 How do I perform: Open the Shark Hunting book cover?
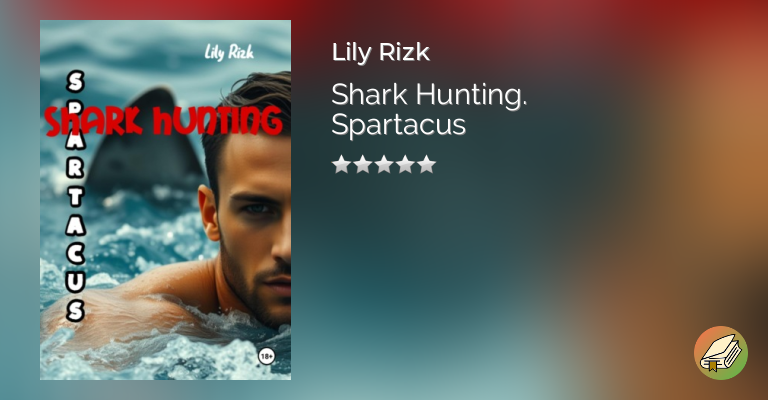tap(166, 200)
